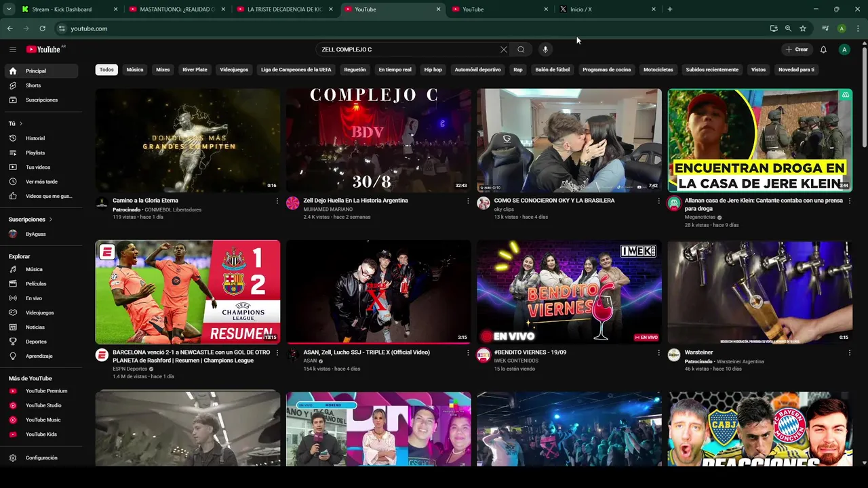Filter by Hip hop chip
The image size is (868, 488).
(x=433, y=70)
